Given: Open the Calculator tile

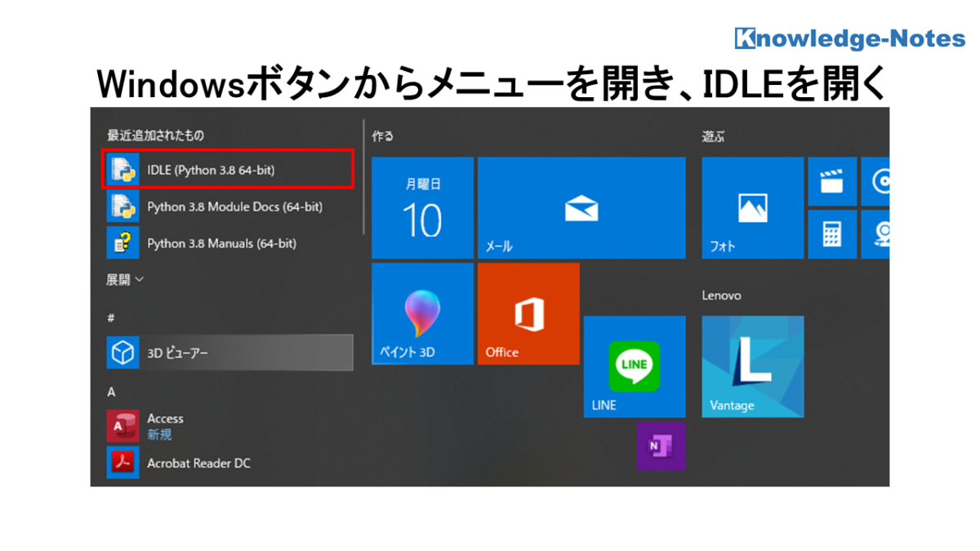Looking at the screenshot, I should [x=832, y=234].
